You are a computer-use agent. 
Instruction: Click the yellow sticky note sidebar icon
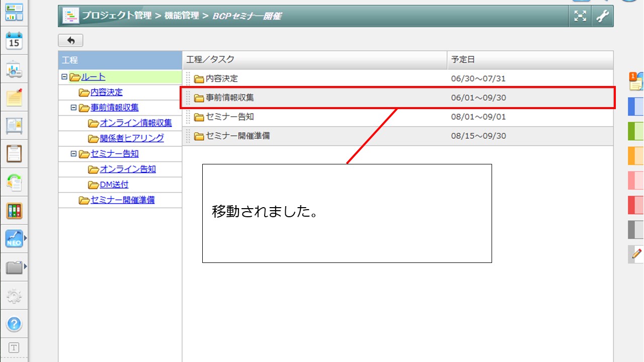tap(14, 97)
